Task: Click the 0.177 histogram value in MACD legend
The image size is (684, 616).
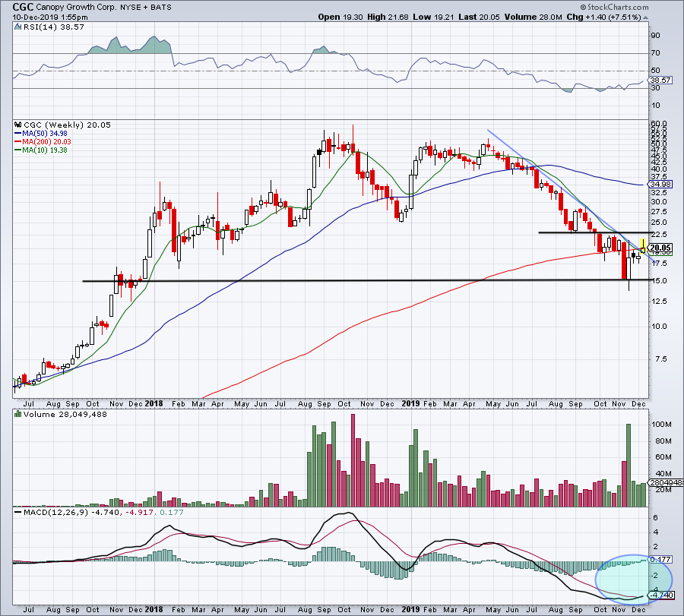Action: pyautogui.click(x=172, y=512)
